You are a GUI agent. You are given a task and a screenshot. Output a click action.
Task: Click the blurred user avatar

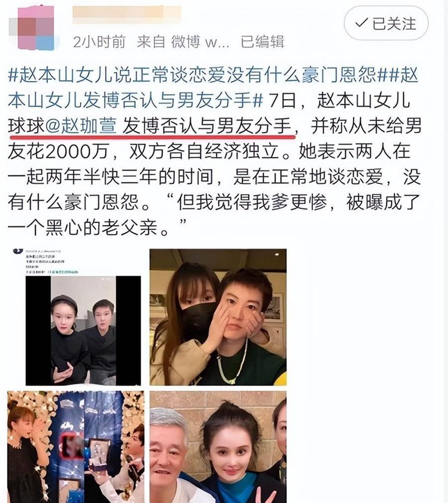[x=36, y=29]
